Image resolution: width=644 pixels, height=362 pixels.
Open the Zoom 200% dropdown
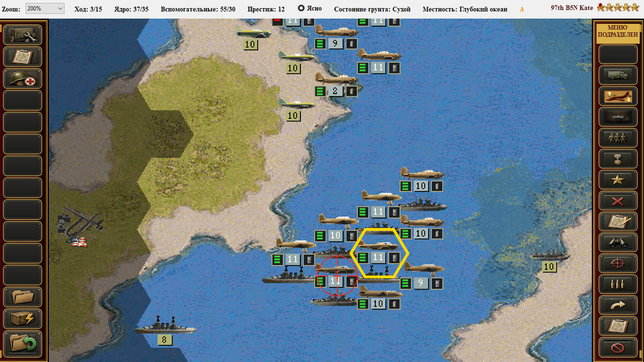(x=45, y=9)
